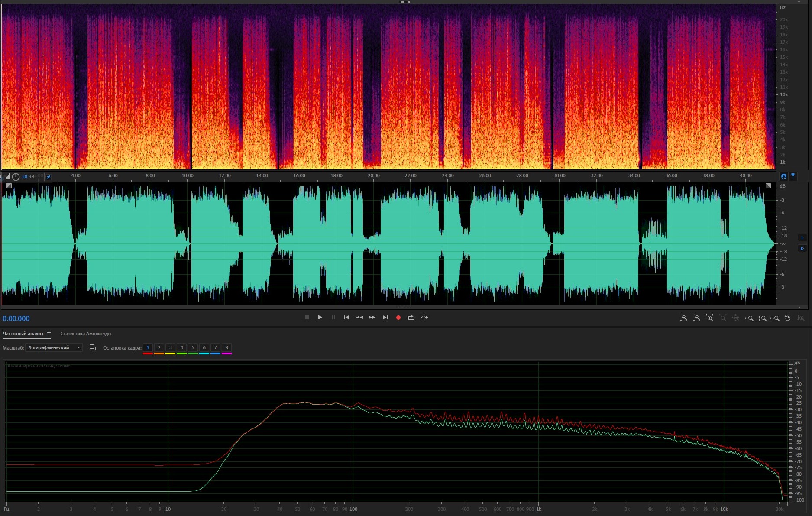Click the fade-in handle on the waveform

click(9, 186)
